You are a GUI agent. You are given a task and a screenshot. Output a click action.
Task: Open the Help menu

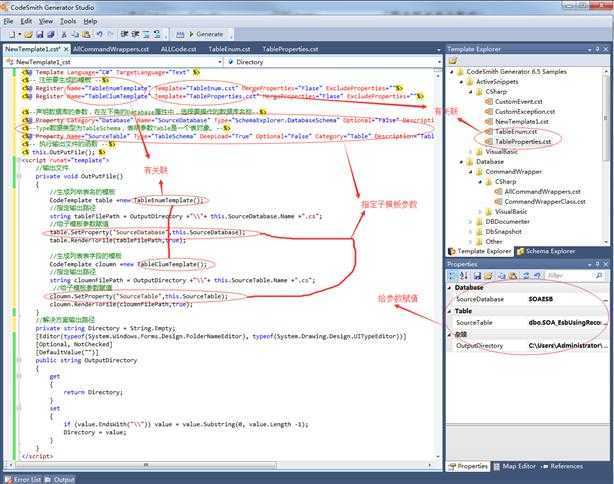point(90,21)
